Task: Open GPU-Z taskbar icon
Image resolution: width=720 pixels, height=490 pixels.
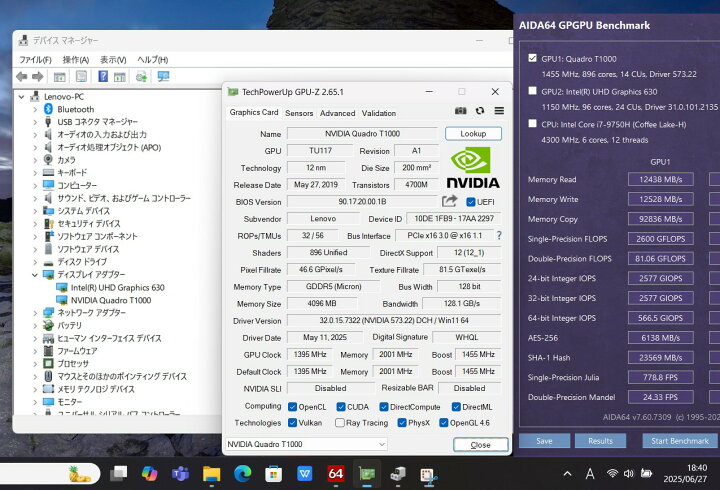Action: point(367,473)
